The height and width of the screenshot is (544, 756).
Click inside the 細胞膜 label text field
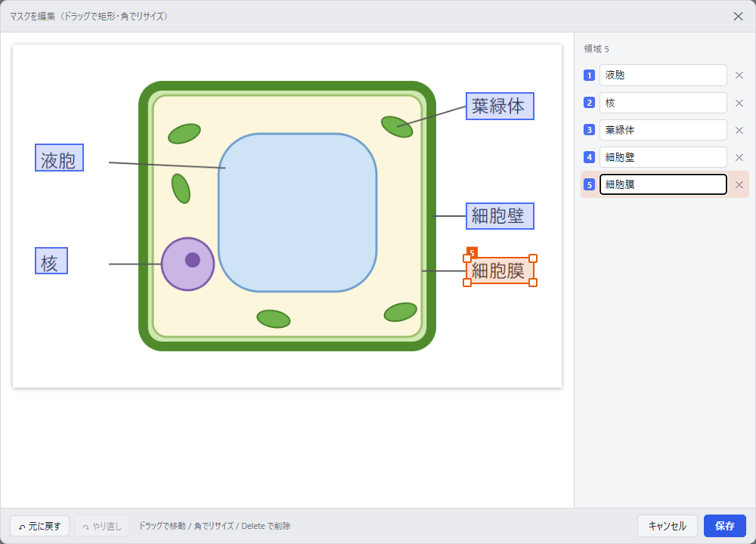pyautogui.click(x=663, y=184)
